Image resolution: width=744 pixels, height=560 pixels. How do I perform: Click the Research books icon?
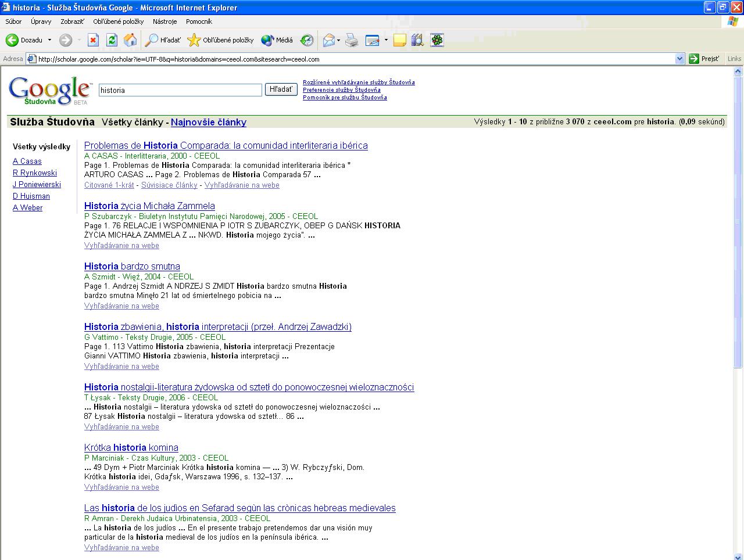coord(417,40)
